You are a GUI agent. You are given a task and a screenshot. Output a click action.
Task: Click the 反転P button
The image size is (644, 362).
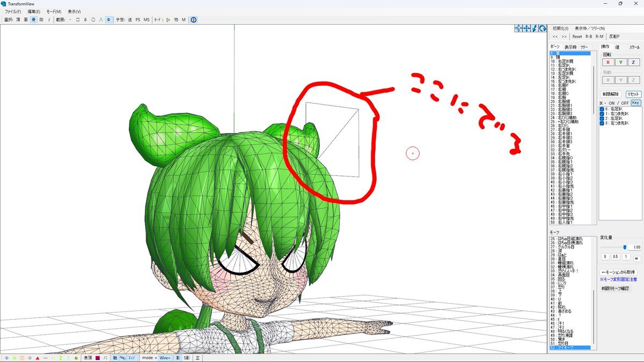[x=614, y=36]
